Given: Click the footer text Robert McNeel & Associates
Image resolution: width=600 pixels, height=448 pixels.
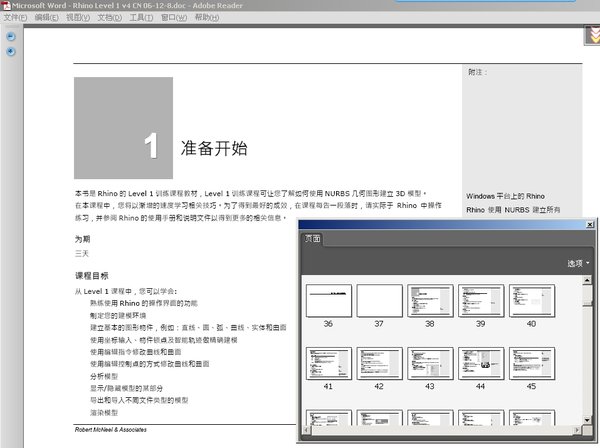Looking at the screenshot, I should 111,430.
